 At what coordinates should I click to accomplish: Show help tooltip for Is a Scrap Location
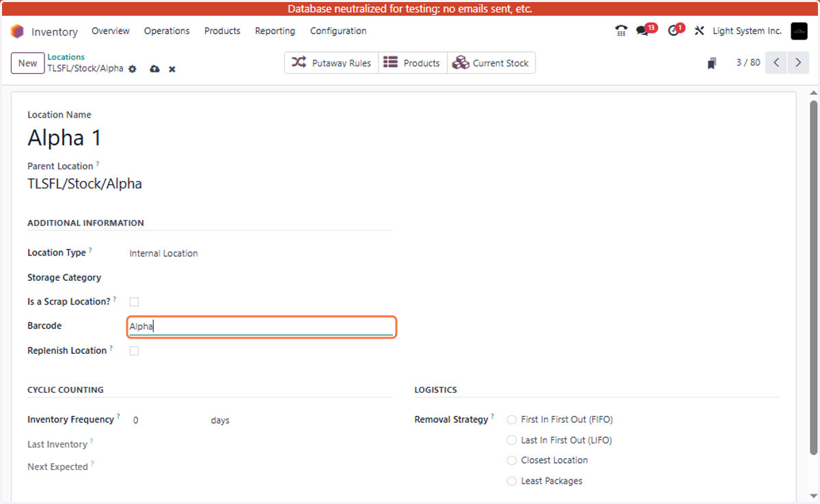point(114,299)
